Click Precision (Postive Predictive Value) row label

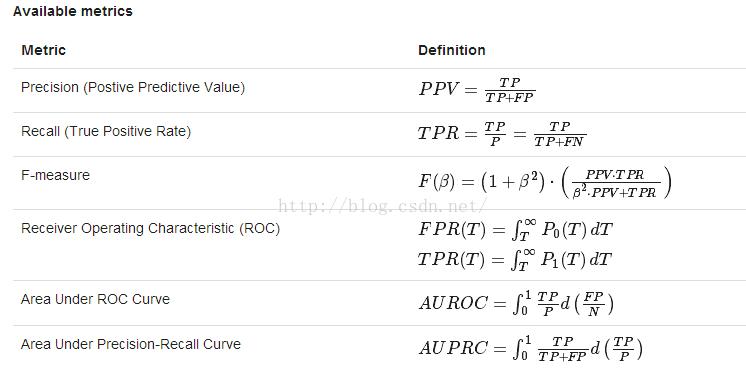coord(133,88)
